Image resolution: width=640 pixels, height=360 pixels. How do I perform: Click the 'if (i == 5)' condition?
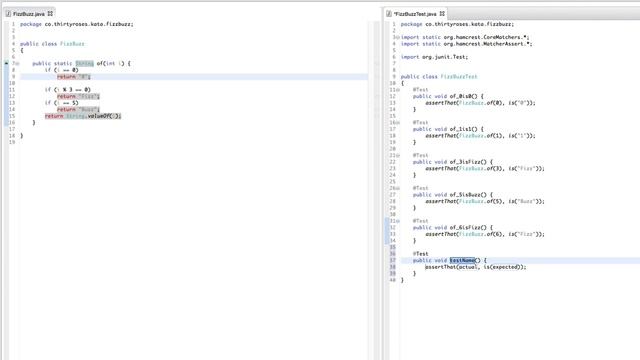coord(61,103)
